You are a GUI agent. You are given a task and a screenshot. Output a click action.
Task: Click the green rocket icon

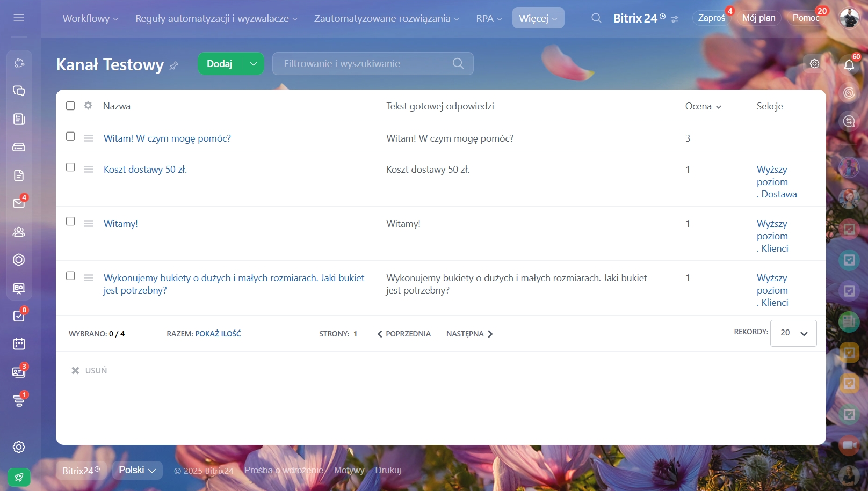[x=19, y=477]
